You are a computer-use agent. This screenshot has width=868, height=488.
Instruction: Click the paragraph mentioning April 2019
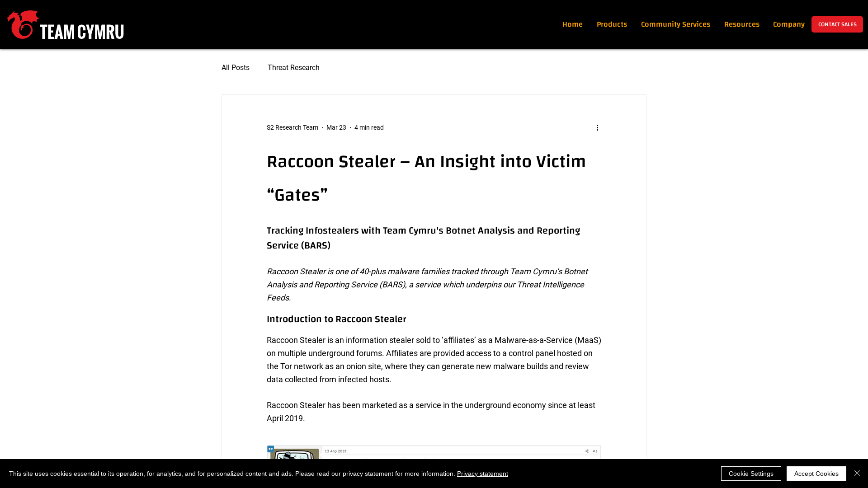click(431, 412)
